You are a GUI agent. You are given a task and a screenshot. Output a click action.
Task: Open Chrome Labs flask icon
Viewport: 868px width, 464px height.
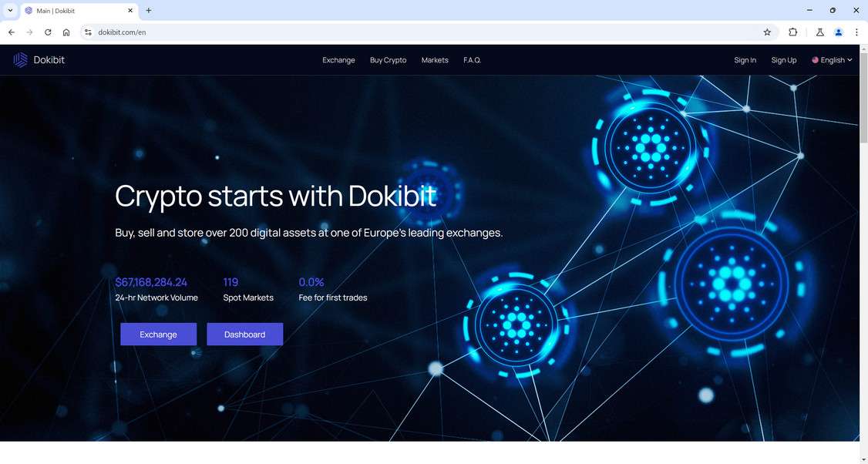point(820,32)
